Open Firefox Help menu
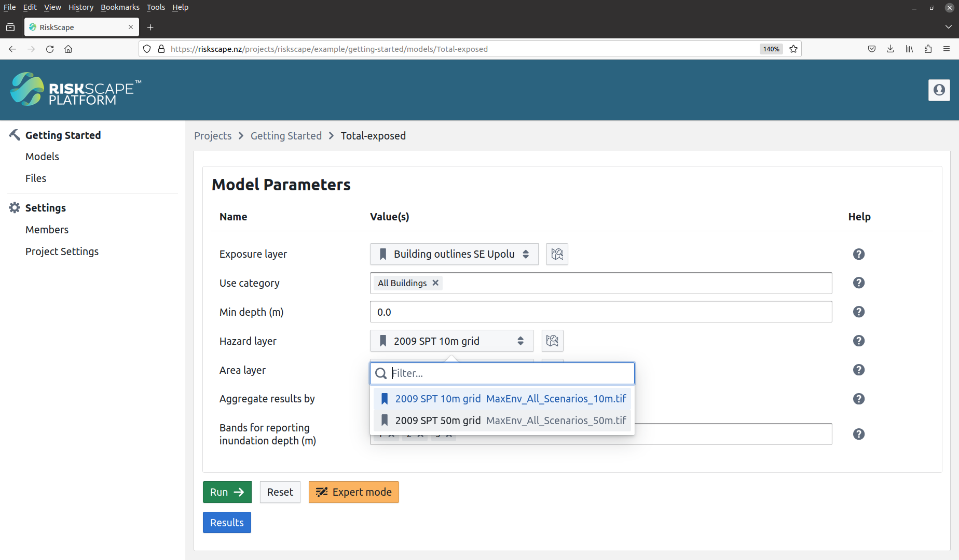Viewport: 959px width, 560px height. [180, 7]
